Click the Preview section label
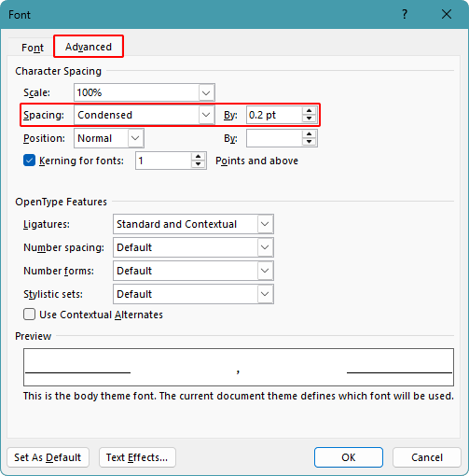This screenshot has width=469, height=476. point(34,336)
